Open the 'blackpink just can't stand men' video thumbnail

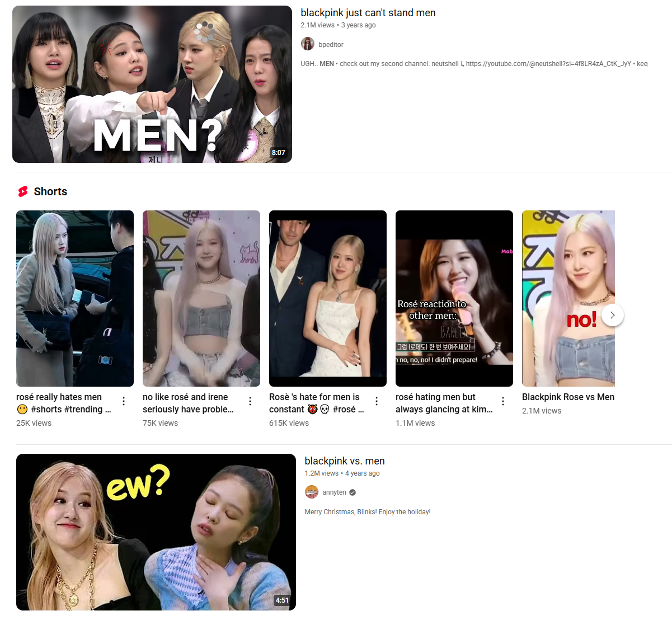click(152, 84)
